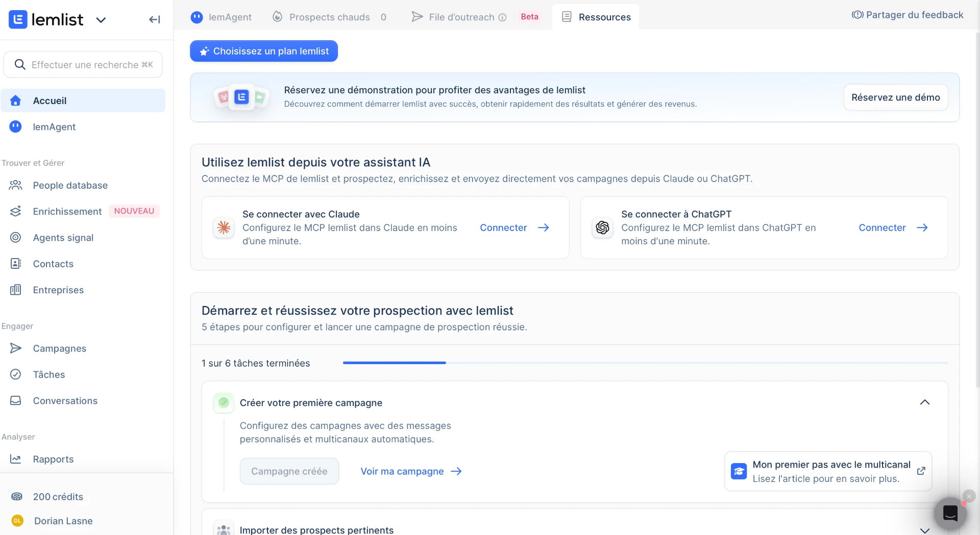The image size is (980, 535).
Task: Click the Agents signal target icon
Action: coord(16,237)
